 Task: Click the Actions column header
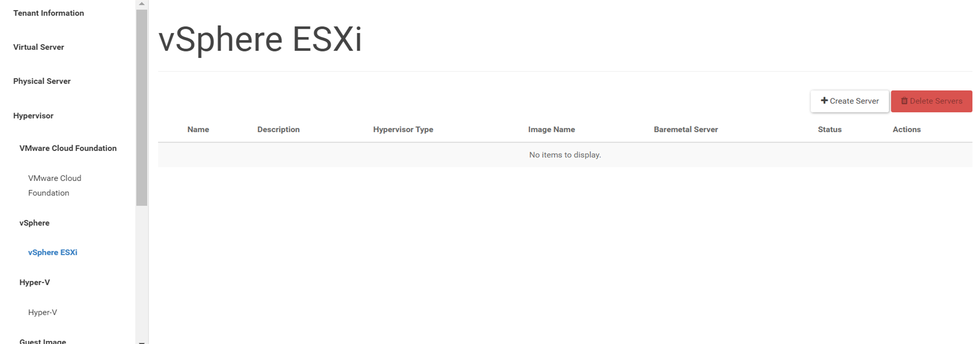pos(906,130)
